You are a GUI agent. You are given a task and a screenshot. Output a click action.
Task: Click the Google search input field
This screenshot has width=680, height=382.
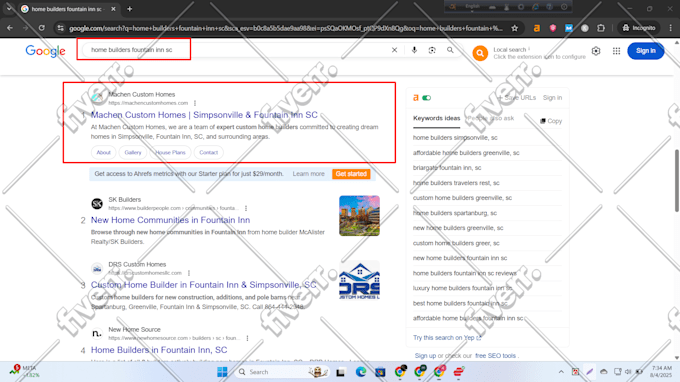coord(236,50)
